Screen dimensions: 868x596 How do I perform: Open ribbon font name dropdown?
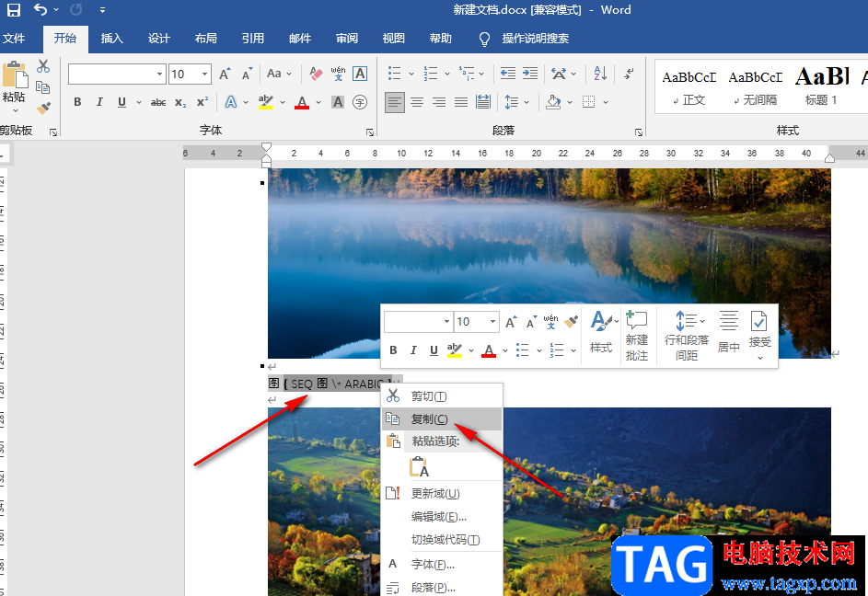coord(159,74)
